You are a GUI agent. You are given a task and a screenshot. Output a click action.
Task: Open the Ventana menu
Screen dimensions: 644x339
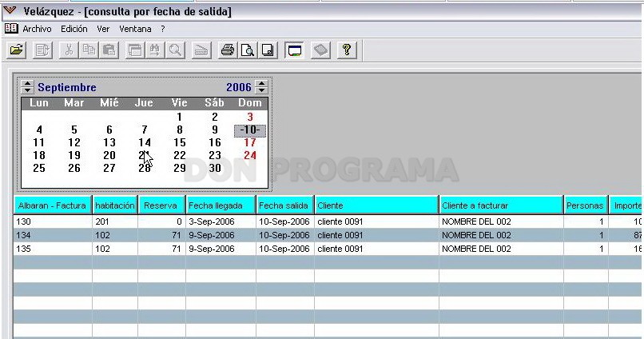point(135,29)
